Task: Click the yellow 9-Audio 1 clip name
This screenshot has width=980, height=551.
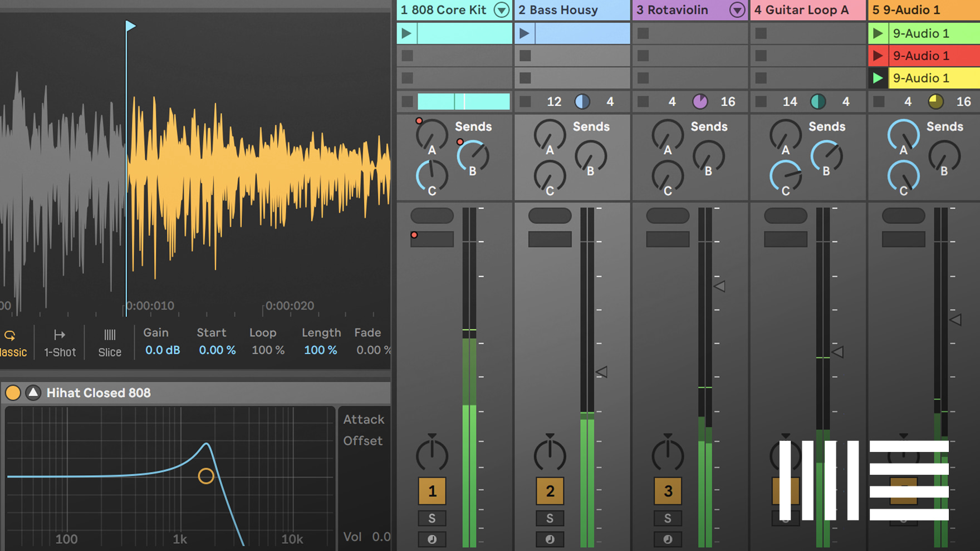Action: point(921,78)
